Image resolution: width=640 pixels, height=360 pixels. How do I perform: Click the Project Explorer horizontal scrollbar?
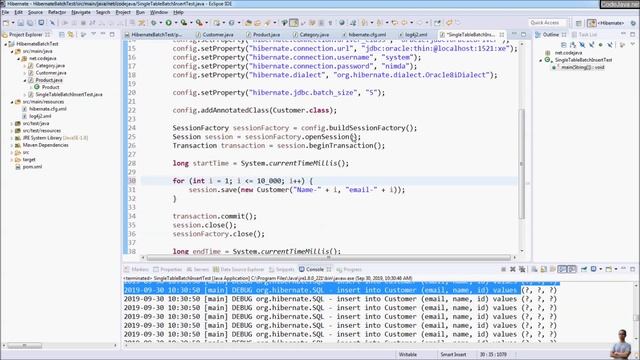24,346
